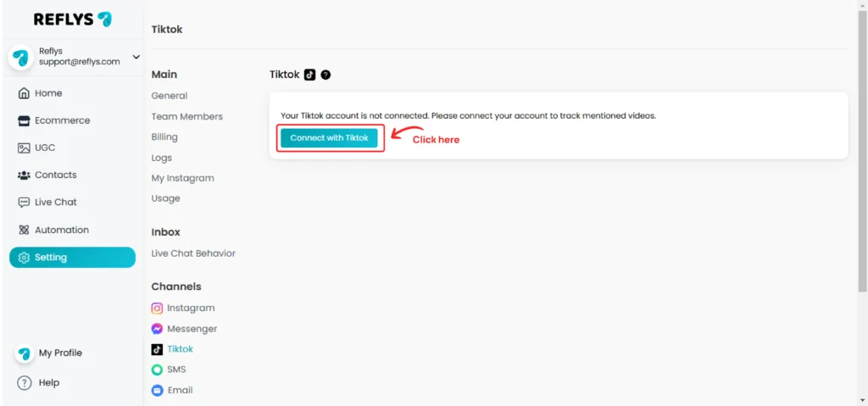The height and width of the screenshot is (406, 868).
Task: Open the Team Members settings page
Action: [x=187, y=116]
